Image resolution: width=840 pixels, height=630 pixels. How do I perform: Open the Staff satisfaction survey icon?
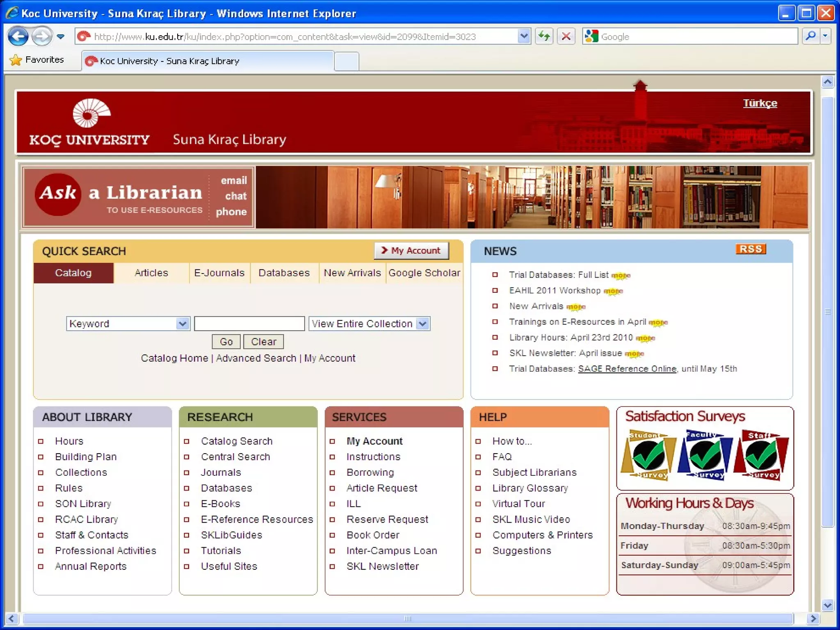pyautogui.click(x=762, y=455)
